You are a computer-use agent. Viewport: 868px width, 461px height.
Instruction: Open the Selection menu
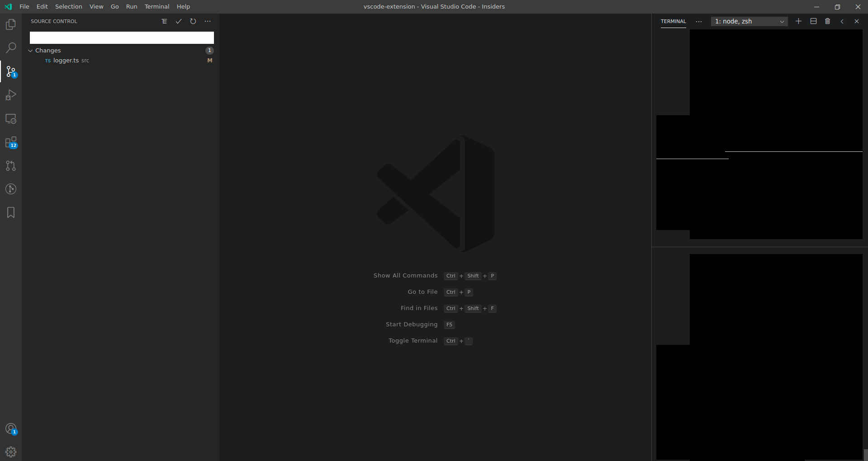[x=69, y=6]
